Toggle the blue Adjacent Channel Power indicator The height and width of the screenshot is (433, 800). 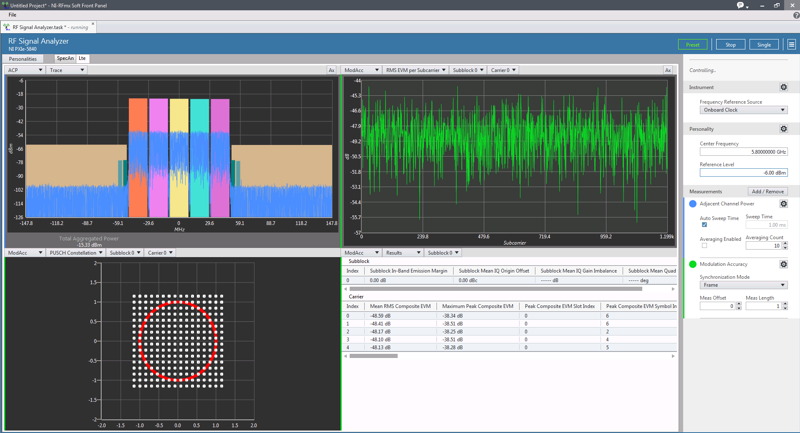coord(692,204)
